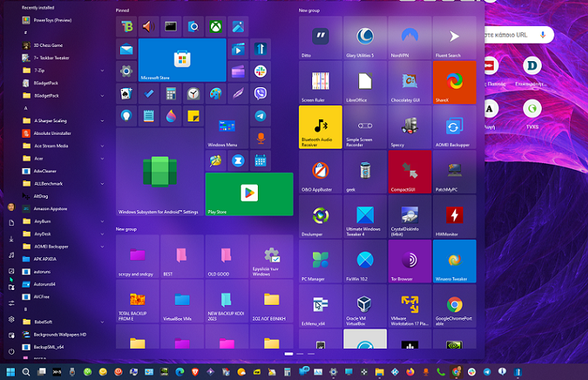Launch AOMEI Backupper tile

click(x=455, y=127)
